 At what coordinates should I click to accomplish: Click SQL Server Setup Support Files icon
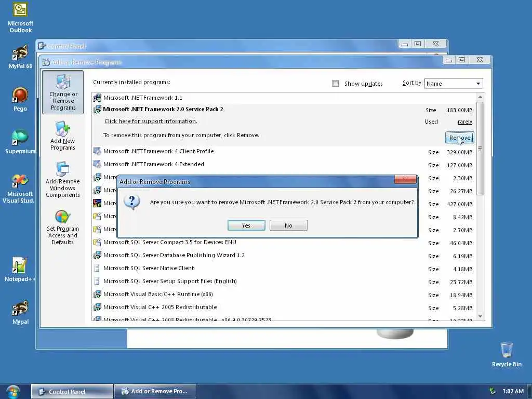[x=97, y=281]
